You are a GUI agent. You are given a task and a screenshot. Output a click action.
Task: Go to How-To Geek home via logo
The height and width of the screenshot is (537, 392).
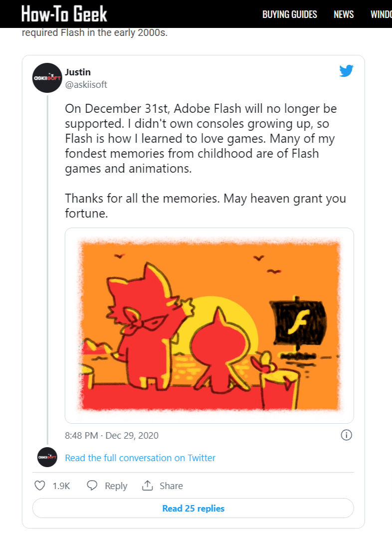click(64, 14)
